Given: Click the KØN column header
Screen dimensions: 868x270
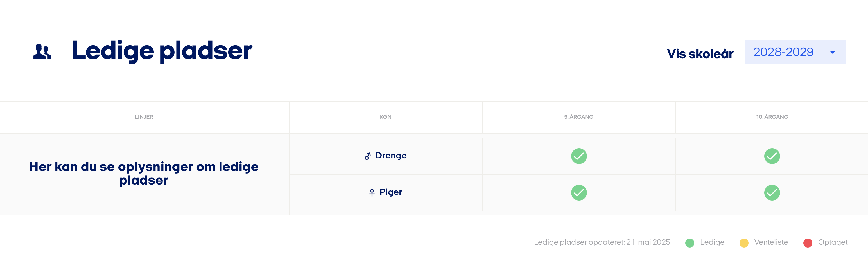Looking at the screenshot, I should pos(385,117).
